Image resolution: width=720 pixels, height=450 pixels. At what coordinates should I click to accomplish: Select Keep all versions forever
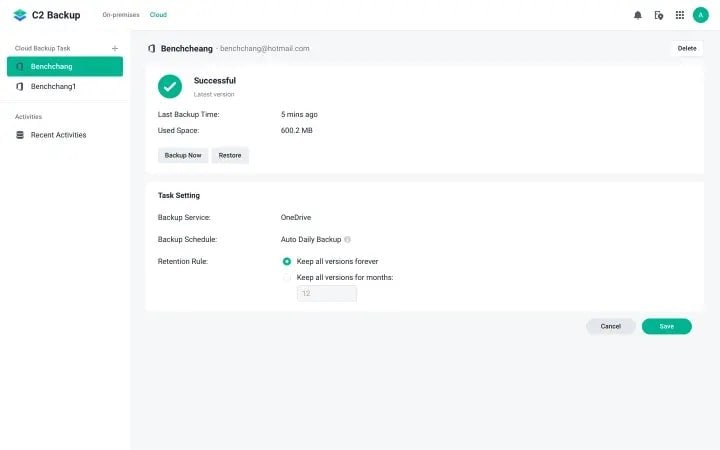click(x=287, y=261)
